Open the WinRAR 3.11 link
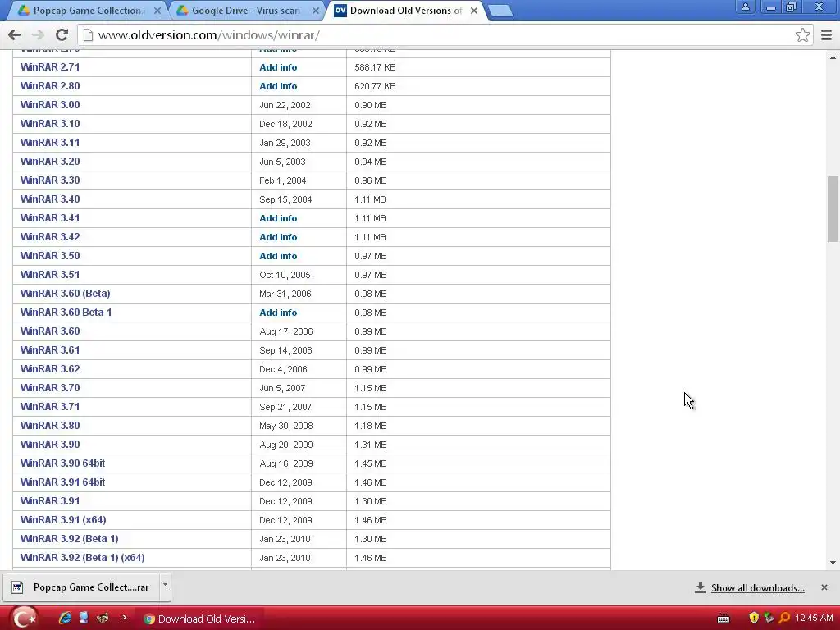The height and width of the screenshot is (630, 840). [50, 143]
